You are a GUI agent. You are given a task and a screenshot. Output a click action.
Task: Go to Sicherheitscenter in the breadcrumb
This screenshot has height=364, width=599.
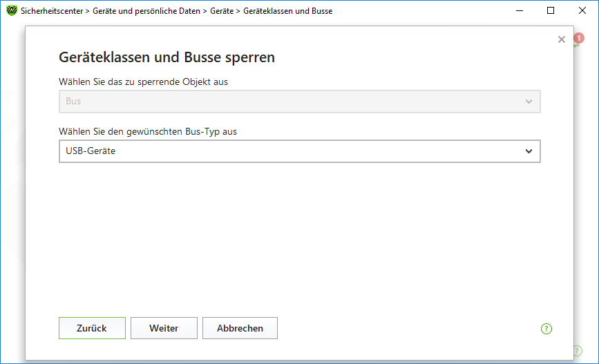(52, 11)
